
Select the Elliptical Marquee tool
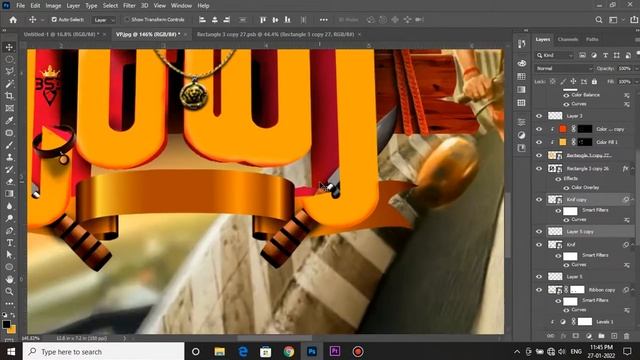tap(9, 59)
